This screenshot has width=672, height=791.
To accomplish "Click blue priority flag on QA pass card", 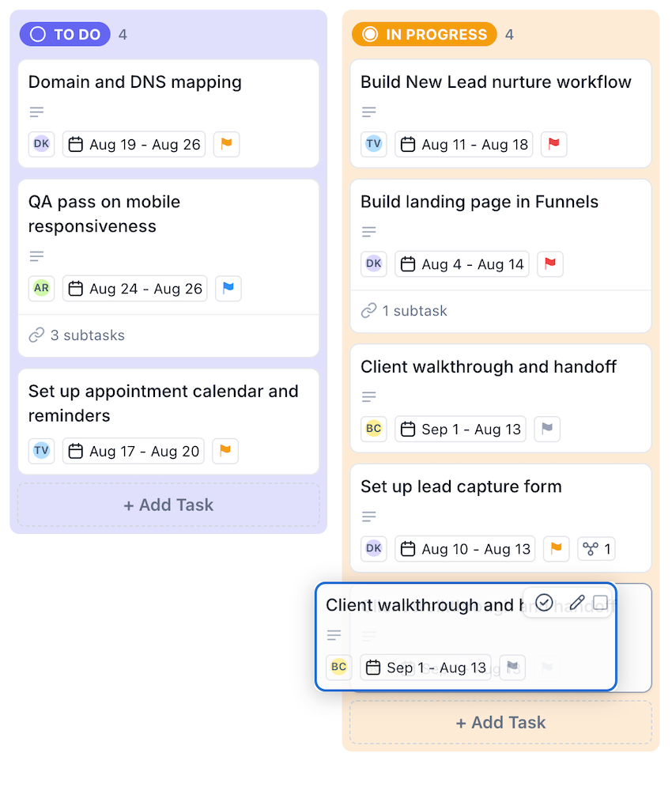I will click(228, 289).
